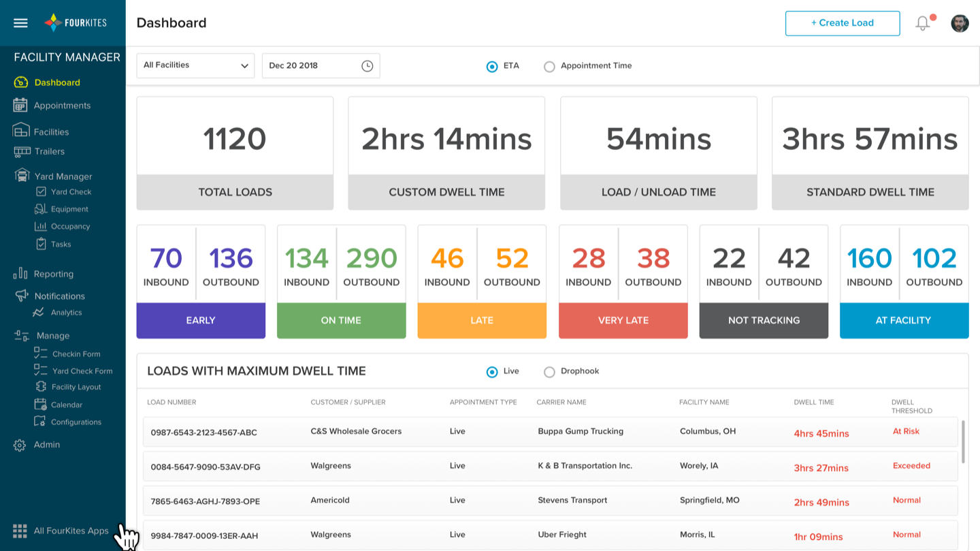980x551 pixels.
Task: Click the All FourKites Apps grid icon
Action: (20, 531)
